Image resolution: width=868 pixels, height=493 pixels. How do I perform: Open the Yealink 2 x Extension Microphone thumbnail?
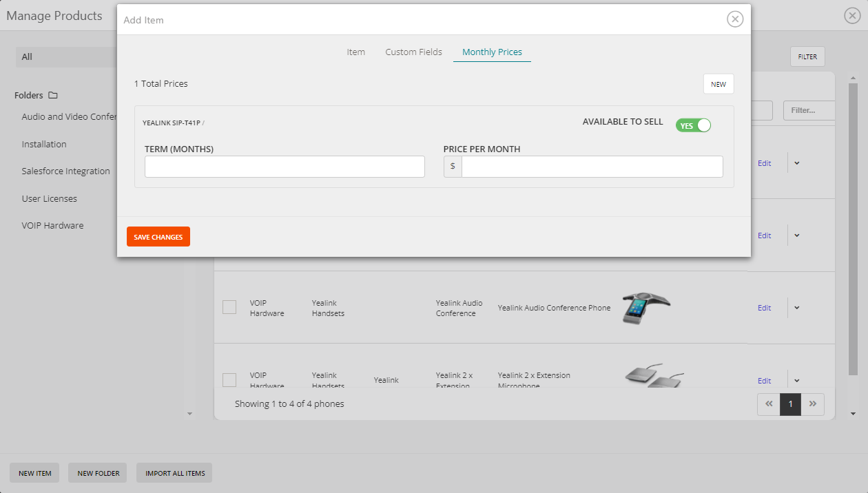(x=654, y=375)
